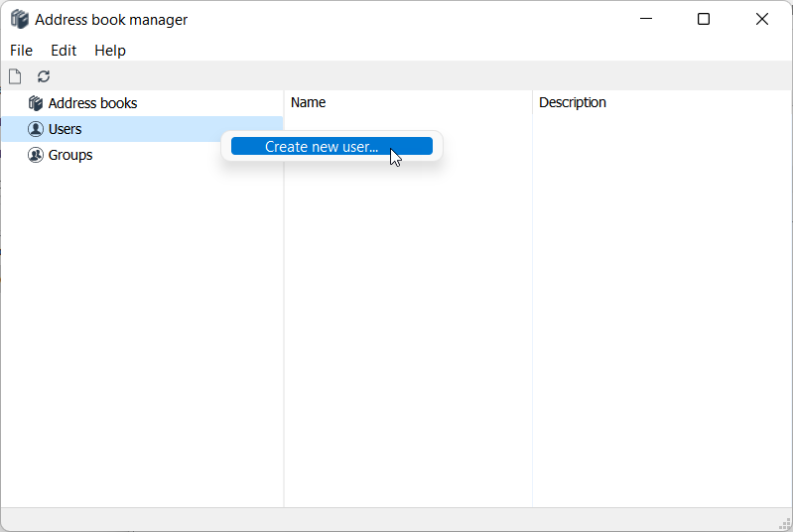Click the resize grip in status bar corner

click(783, 523)
